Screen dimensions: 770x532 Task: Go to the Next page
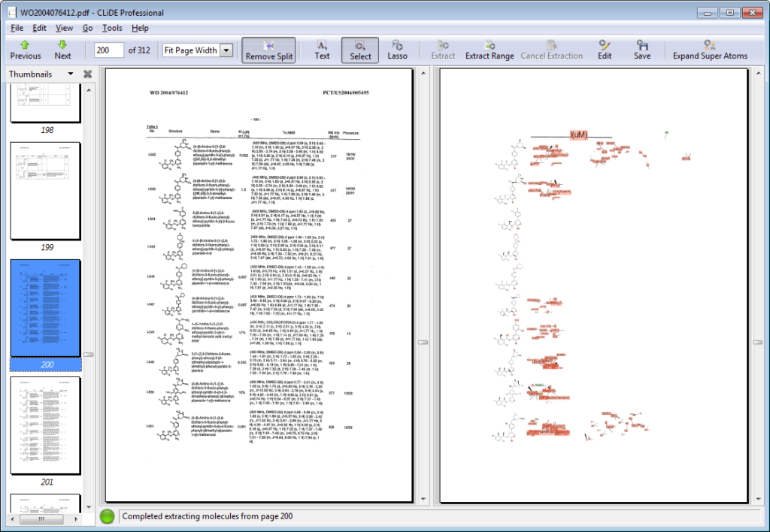point(62,50)
